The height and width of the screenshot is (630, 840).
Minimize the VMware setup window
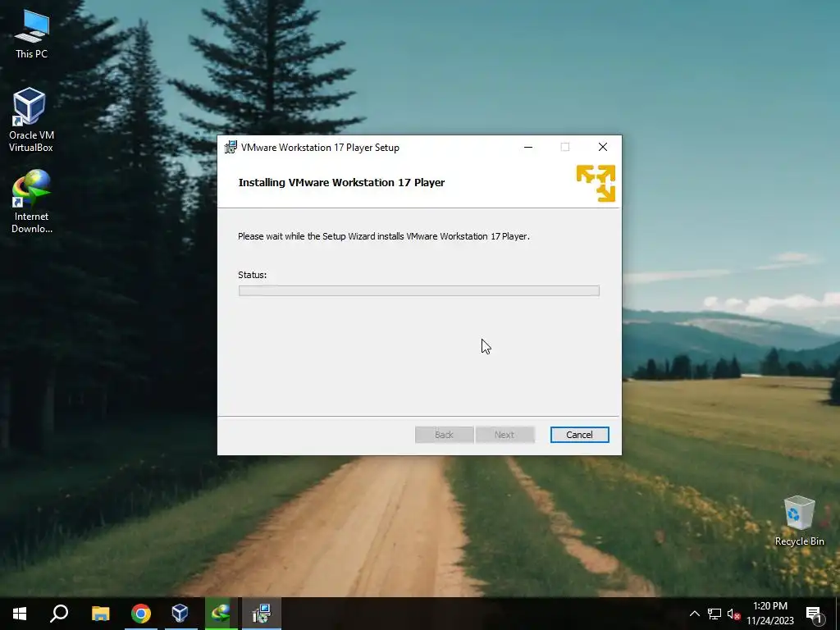528,147
